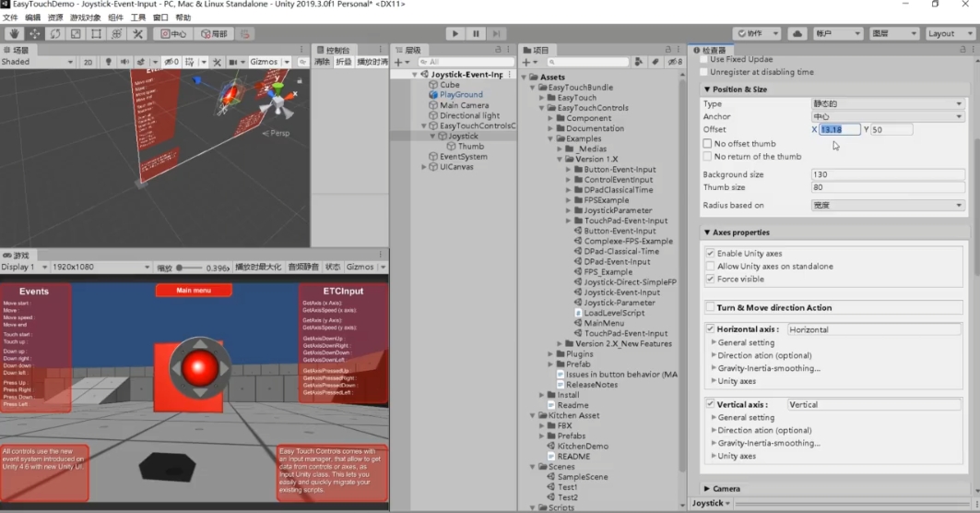Viewport: 980px width, 513px height.
Task: Open the Layout dropdown
Action: [949, 34]
